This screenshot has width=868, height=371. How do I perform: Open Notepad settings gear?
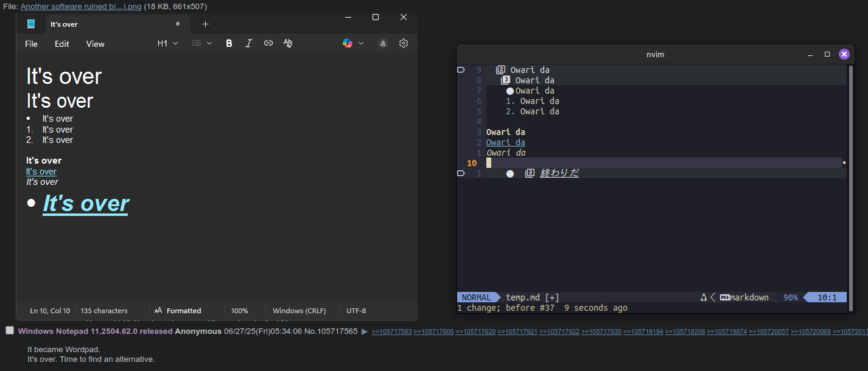click(404, 43)
